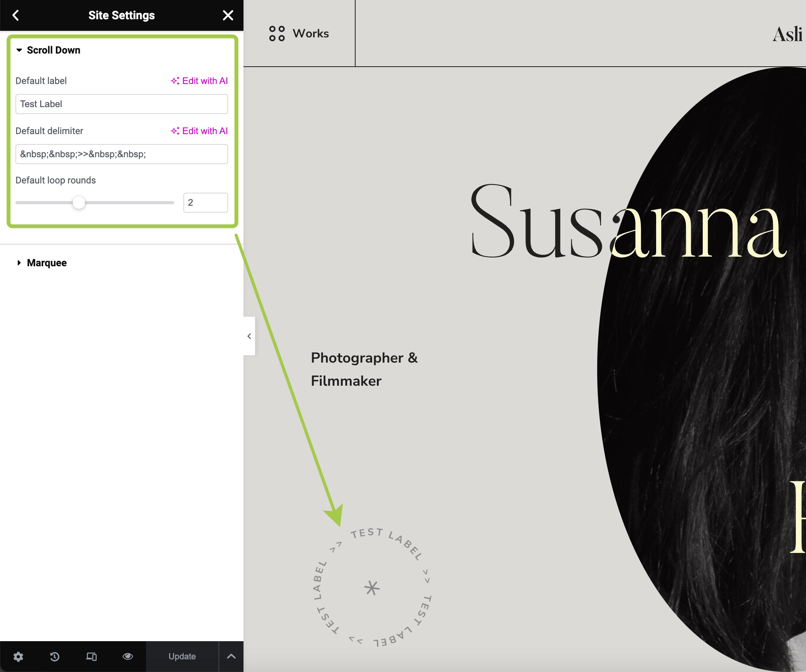This screenshot has height=672, width=806.
Task: Open page settings gear icon
Action: point(18,656)
